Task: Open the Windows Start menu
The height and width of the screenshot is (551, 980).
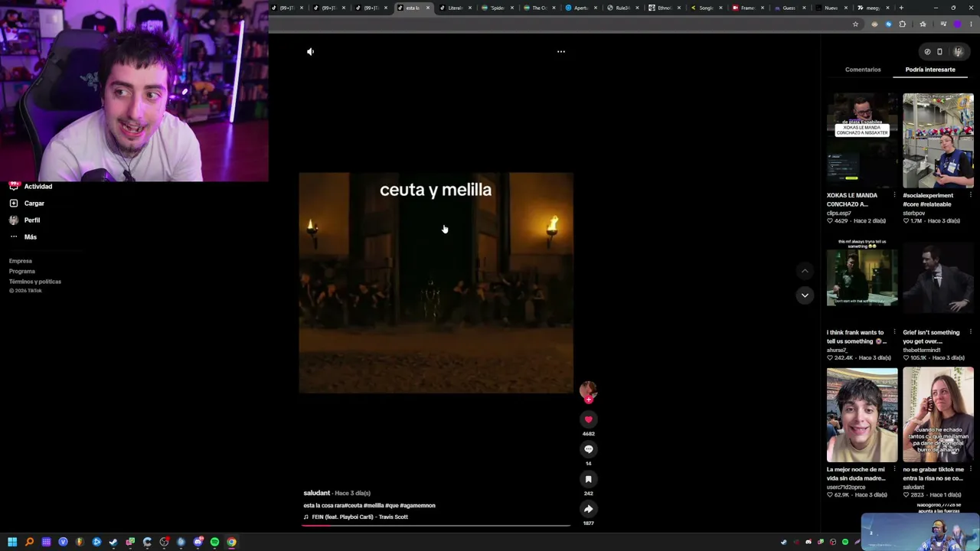Action: (12, 543)
